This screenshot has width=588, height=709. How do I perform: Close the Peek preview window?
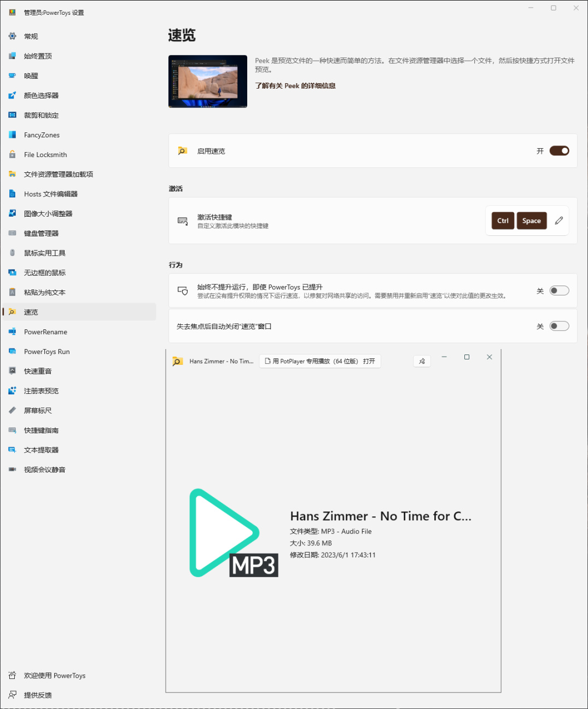coord(490,357)
